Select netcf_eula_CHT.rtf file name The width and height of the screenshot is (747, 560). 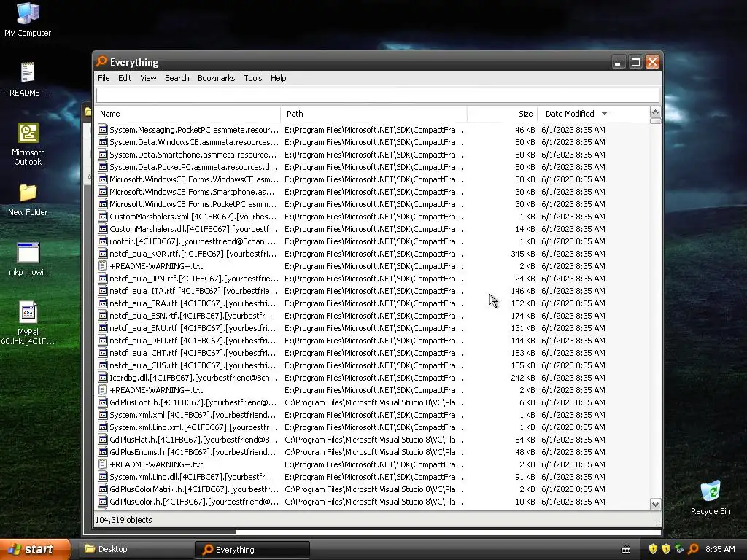(x=193, y=353)
